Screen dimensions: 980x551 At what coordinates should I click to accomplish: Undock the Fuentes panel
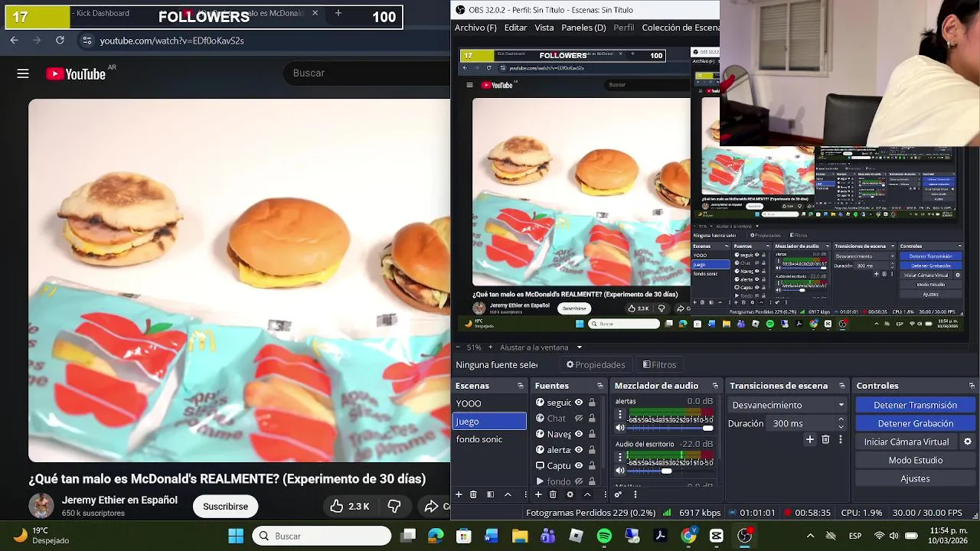click(x=600, y=386)
